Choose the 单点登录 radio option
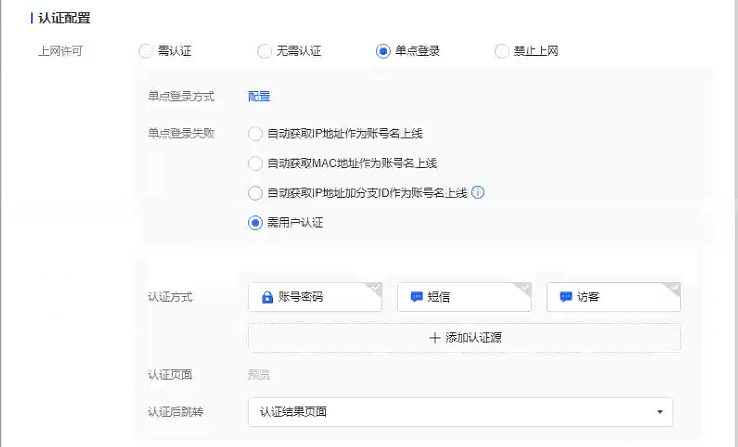The width and height of the screenshot is (738, 447). [x=383, y=51]
